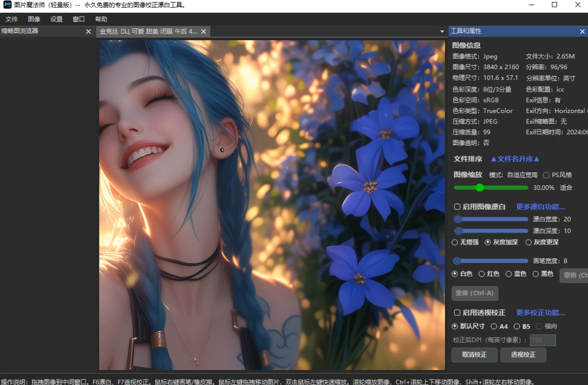This screenshot has width=588, height=385.
Task: Open the document tab list dropdown arrow
Action: (x=442, y=31)
